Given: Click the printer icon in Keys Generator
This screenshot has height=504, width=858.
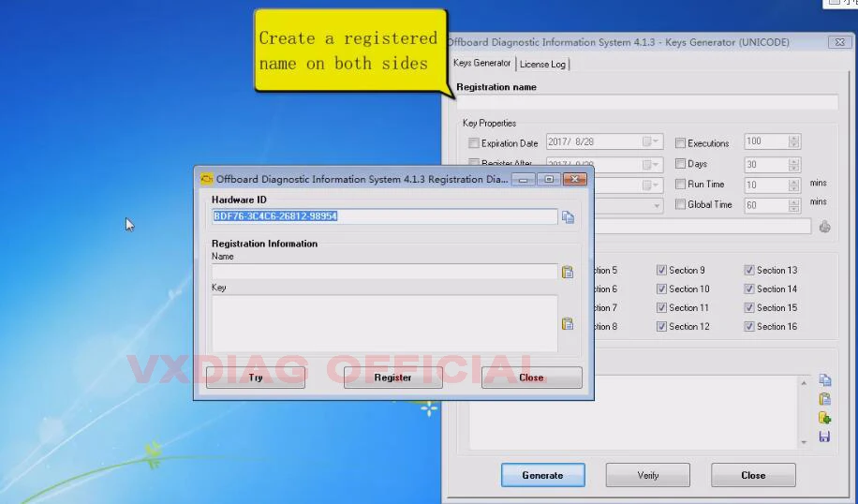Looking at the screenshot, I should tap(824, 227).
